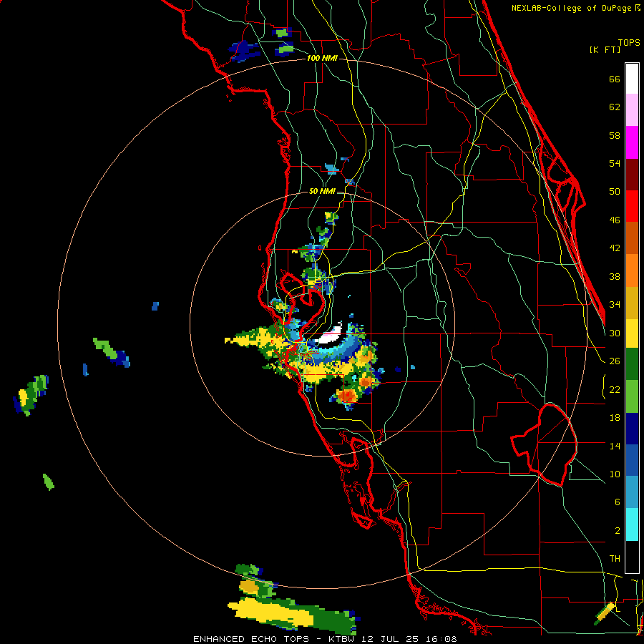Select the '50 NMI' range ring label

322,191
